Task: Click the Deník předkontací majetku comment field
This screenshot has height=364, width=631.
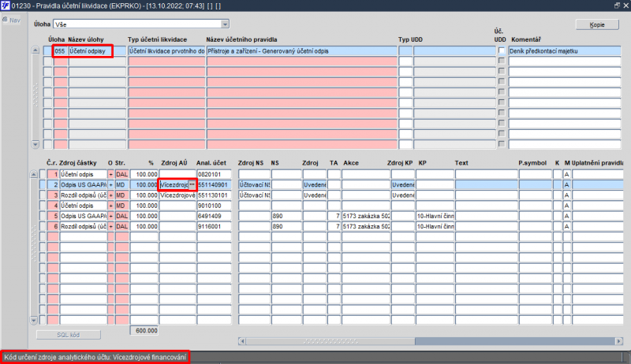Action: pyautogui.click(x=565, y=51)
